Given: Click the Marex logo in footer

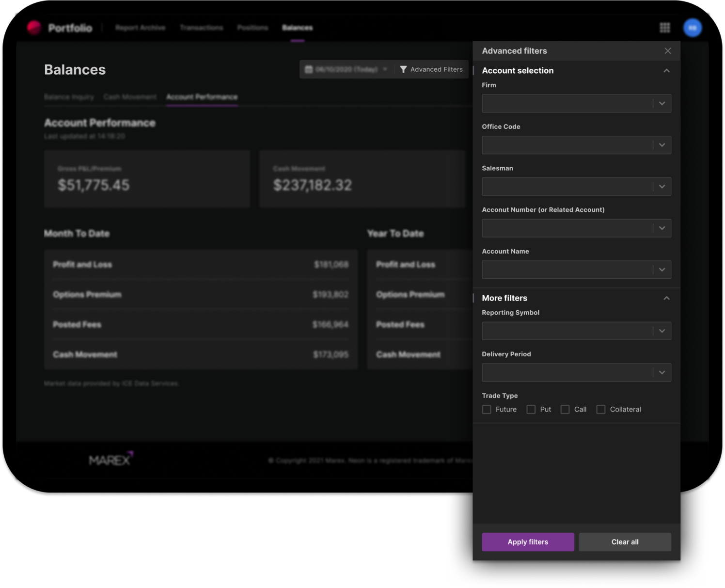Looking at the screenshot, I should pos(110,459).
